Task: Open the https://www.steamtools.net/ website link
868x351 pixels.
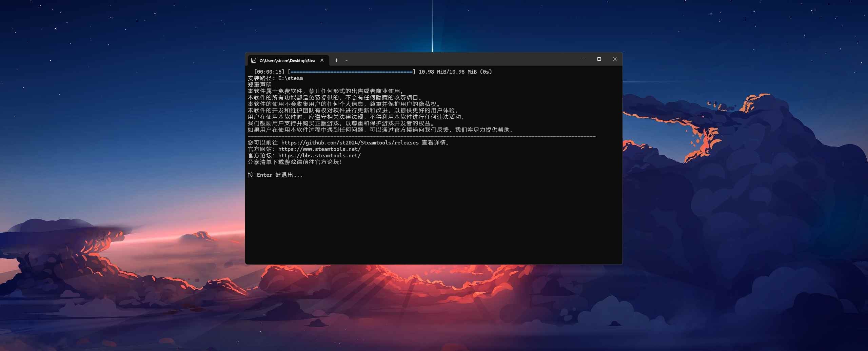Action: pos(319,149)
